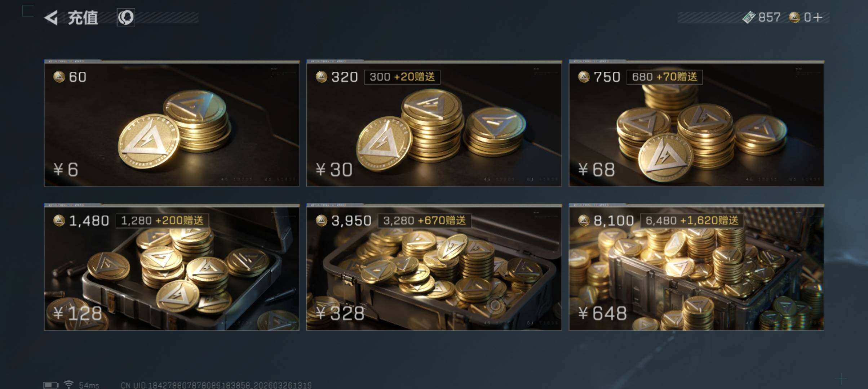Click the ¥30 price label
Screen dimensions: 868x389
point(334,169)
